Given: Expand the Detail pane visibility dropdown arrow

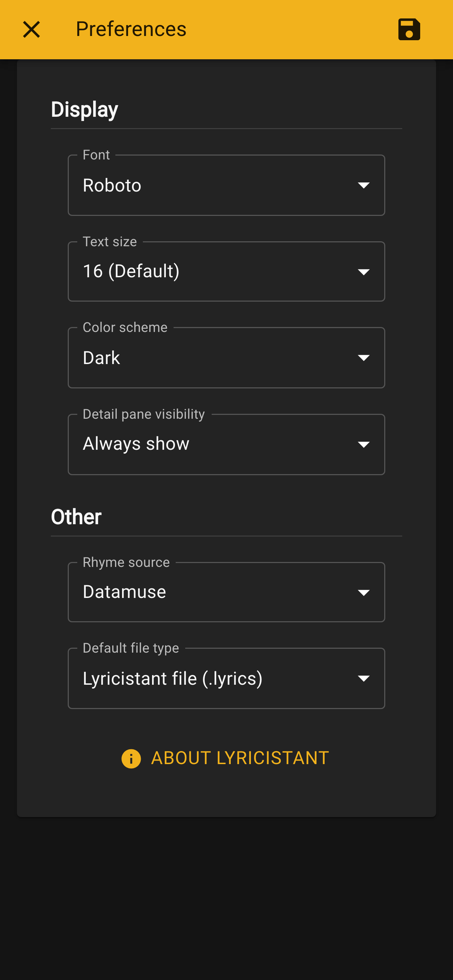Looking at the screenshot, I should (364, 444).
